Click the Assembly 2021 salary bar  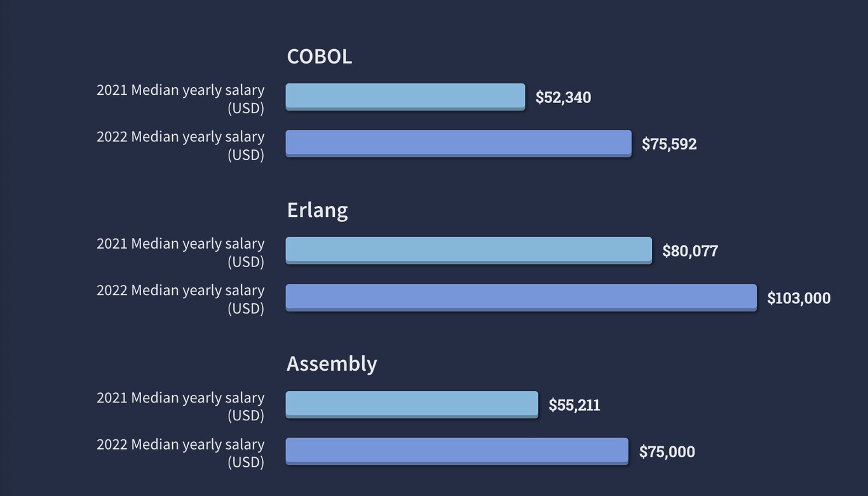[x=412, y=404]
